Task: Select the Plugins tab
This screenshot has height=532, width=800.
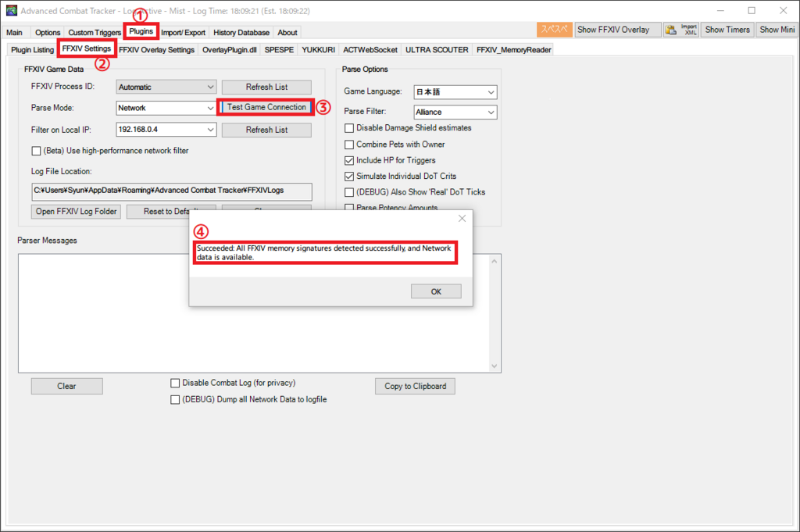Action: (141, 31)
